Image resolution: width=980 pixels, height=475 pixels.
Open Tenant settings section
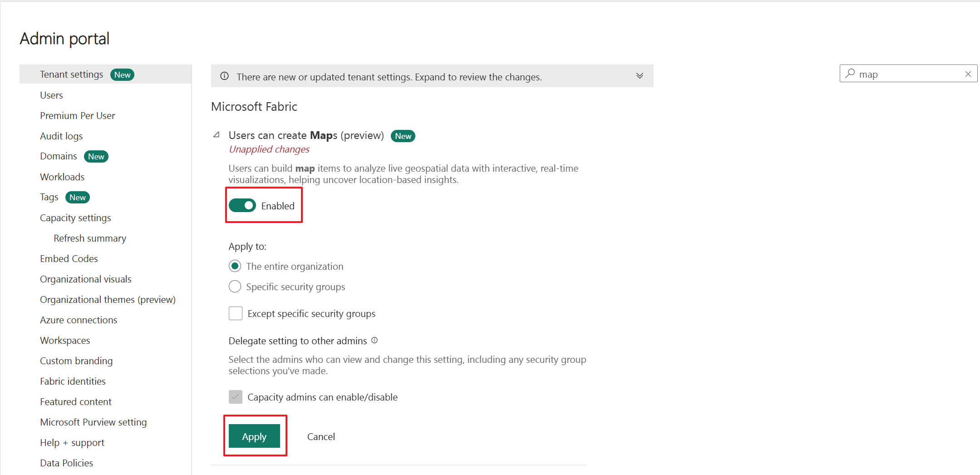72,74
